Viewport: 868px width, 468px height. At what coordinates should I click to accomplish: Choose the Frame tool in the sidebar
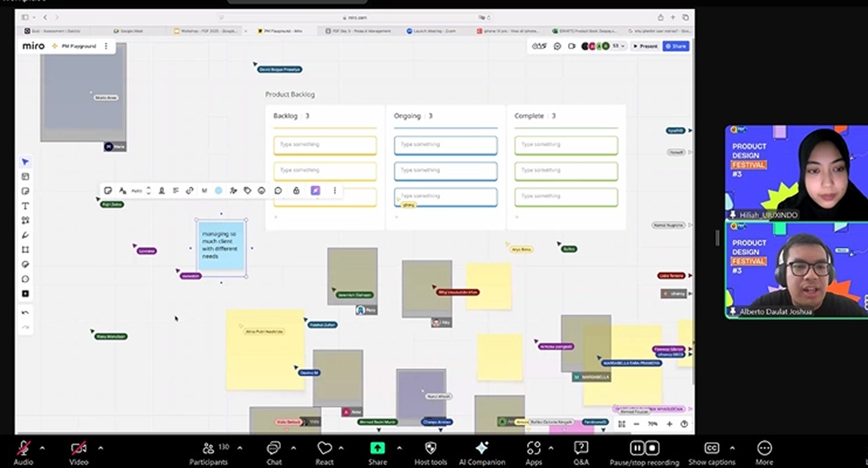25,250
